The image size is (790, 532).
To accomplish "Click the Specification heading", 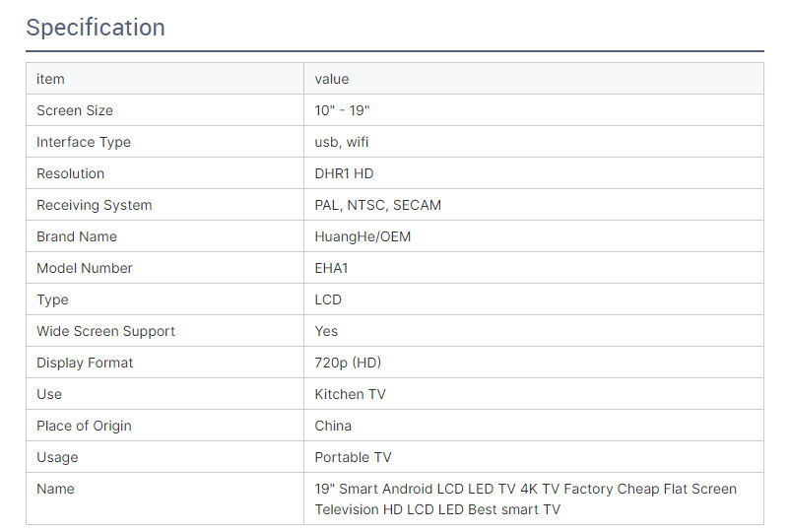I will [96, 28].
